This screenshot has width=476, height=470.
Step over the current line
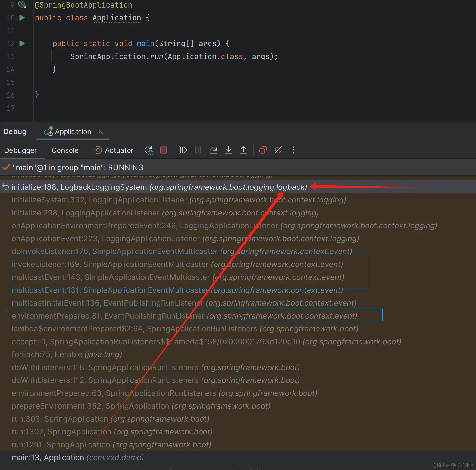pyautogui.click(x=213, y=150)
